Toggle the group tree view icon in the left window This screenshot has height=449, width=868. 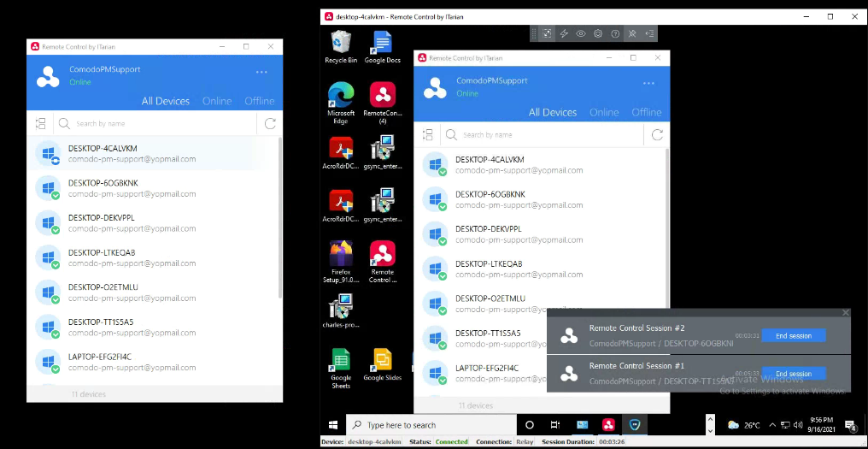[x=40, y=124]
